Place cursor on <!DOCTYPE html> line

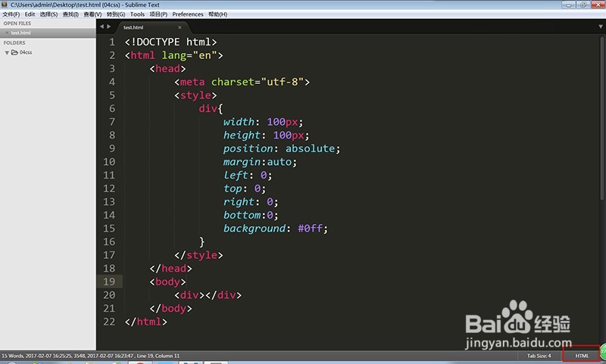coord(170,42)
